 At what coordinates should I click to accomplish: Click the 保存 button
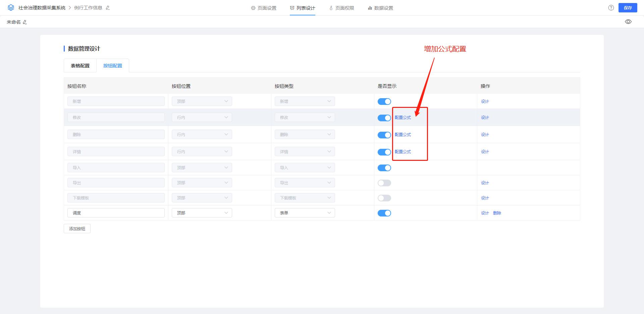(628, 8)
